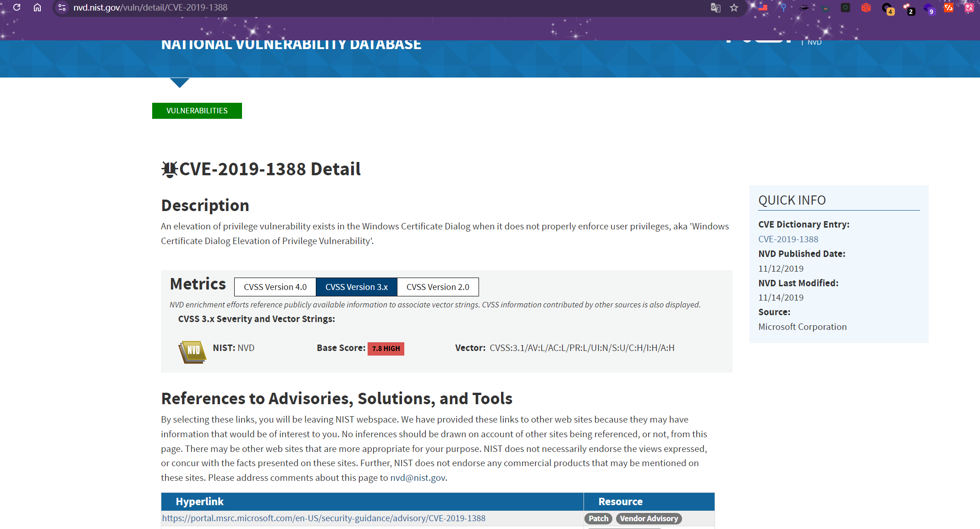Click the pink Chinese-English translate extension
The width and height of the screenshot is (980, 529).
(969, 7)
